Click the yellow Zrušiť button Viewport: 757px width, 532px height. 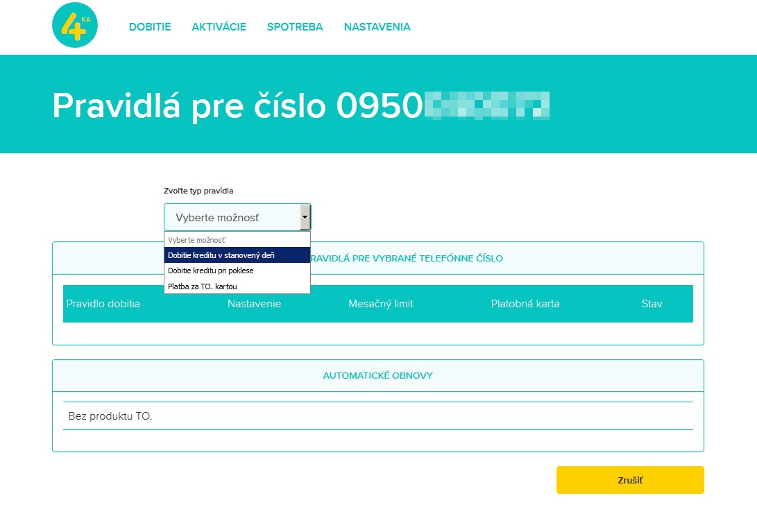630,480
